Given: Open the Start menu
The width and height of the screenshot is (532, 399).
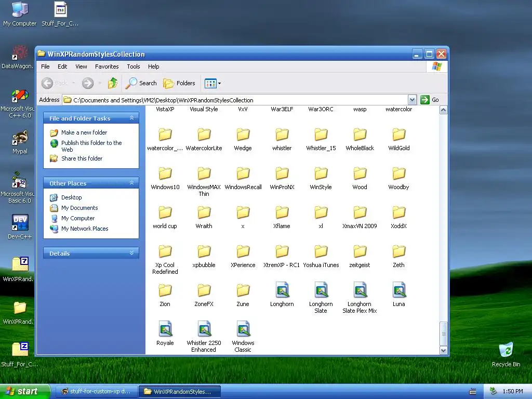Looking at the screenshot, I should [25, 391].
